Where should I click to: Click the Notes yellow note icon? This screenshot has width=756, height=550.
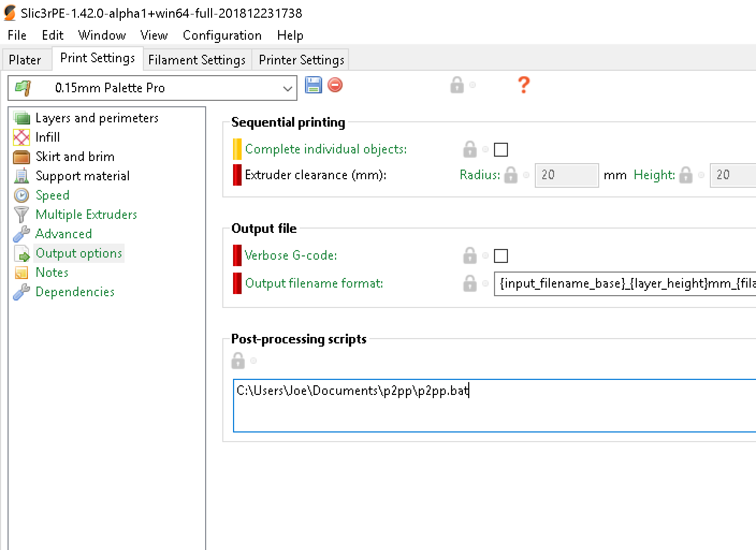pyautogui.click(x=21, y=273)
